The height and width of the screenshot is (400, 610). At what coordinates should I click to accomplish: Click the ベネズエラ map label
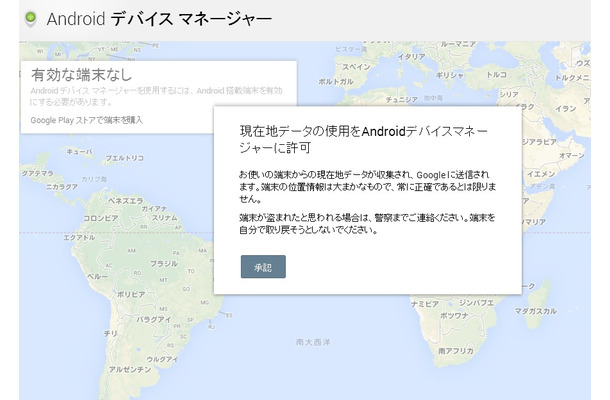tap(126, 200)
